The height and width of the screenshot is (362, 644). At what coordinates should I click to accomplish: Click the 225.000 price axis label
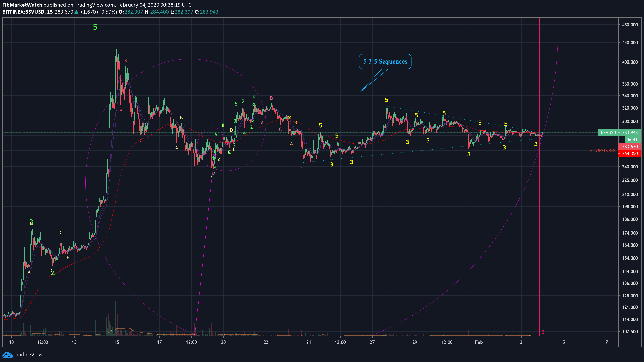coord(630,180)
